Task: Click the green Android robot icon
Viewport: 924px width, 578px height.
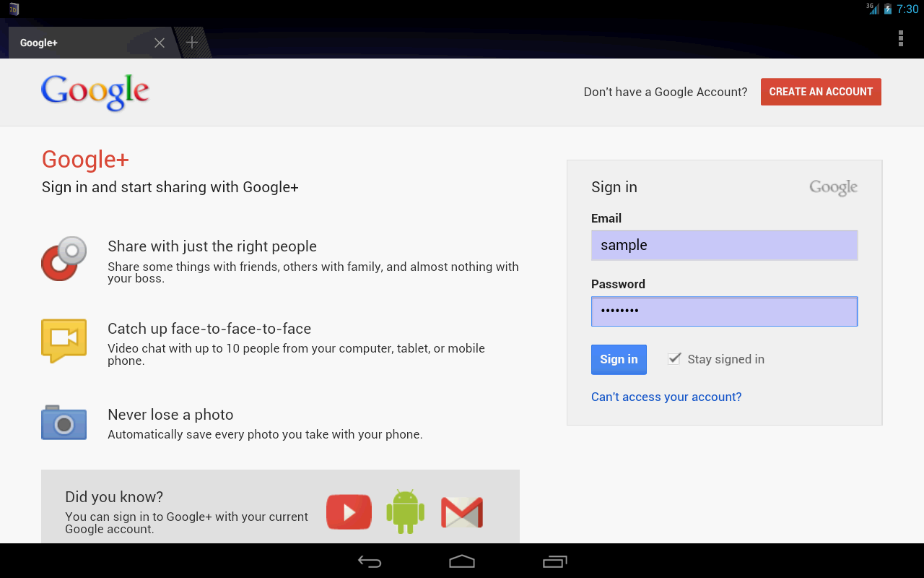Action: (x=405, y=512)
